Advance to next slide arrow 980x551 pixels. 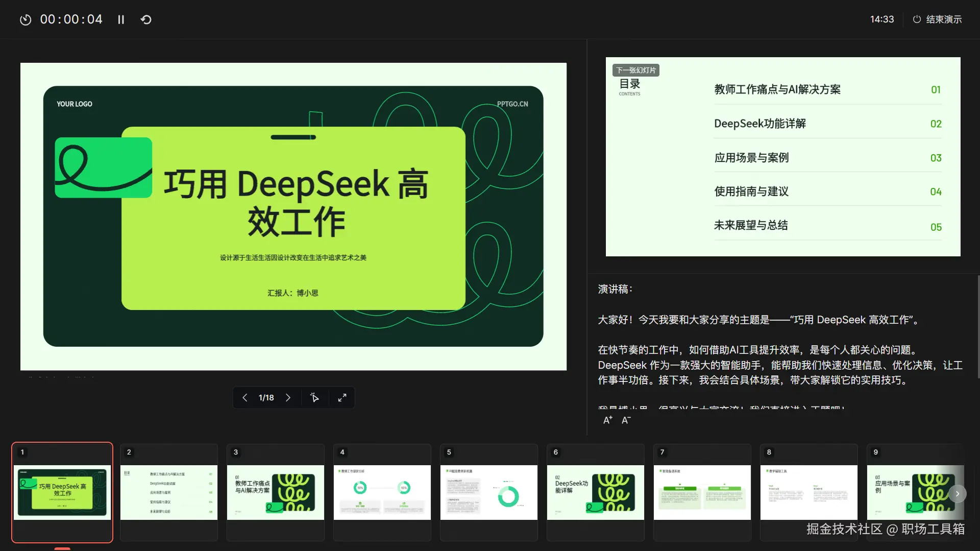point(288,398)
